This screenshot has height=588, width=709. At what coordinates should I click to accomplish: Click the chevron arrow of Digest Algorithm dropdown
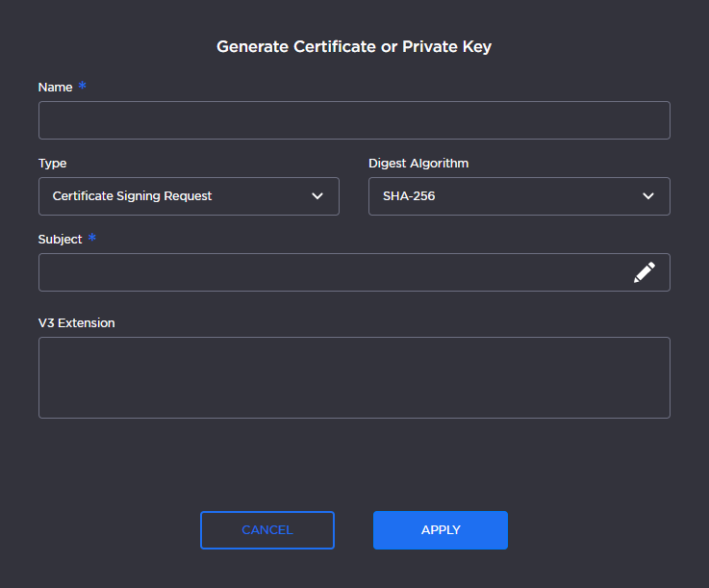pyautogui.click(x=647, y=196)
